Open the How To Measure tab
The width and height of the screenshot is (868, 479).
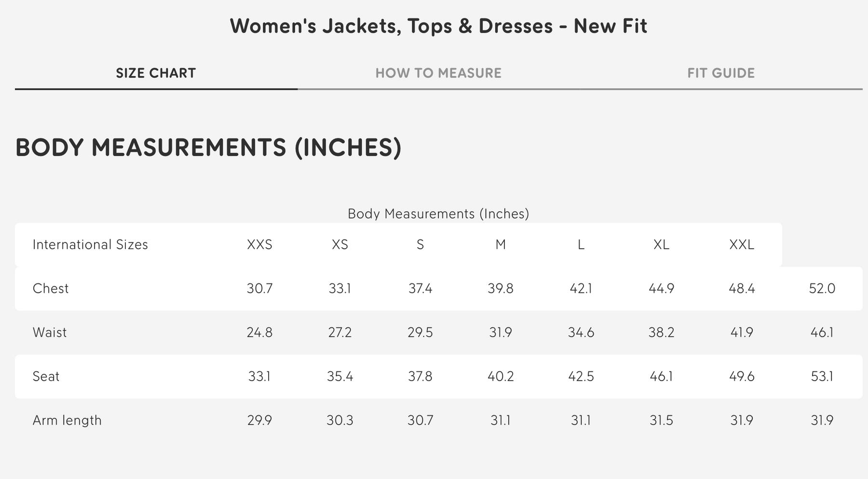(438, 73)
